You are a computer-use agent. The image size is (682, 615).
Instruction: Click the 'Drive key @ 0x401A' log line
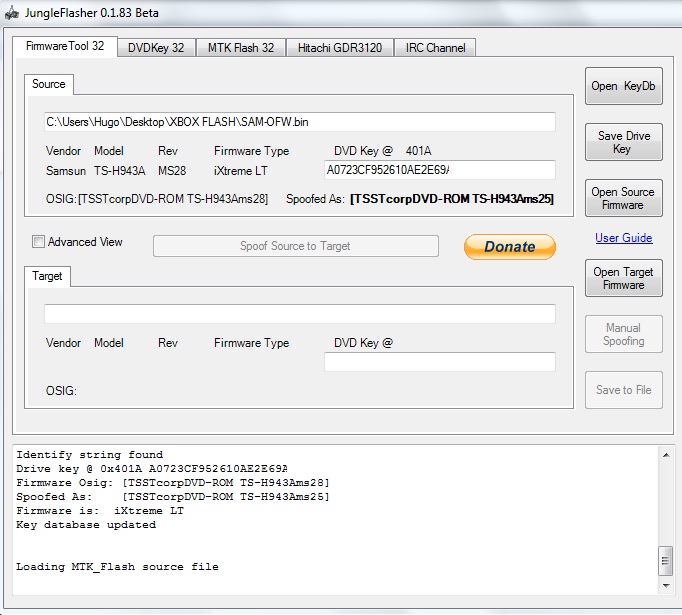click(x=152, y=469)
